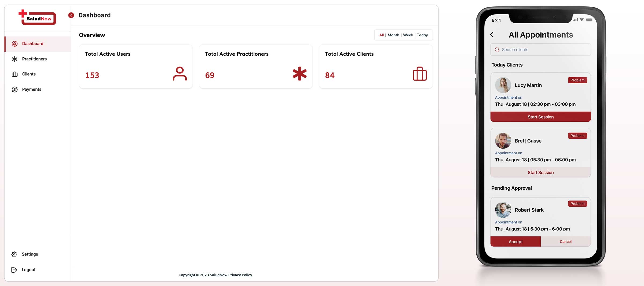Select the Week filter option
644x286 pixels.
pos(408,35)
